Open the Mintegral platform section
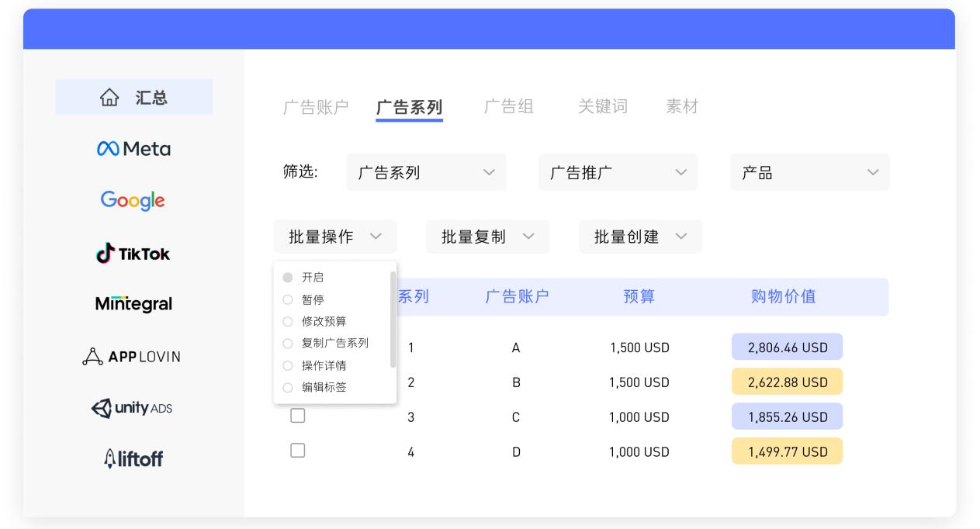This screenshot has height=529, width=980. (132, 304)
